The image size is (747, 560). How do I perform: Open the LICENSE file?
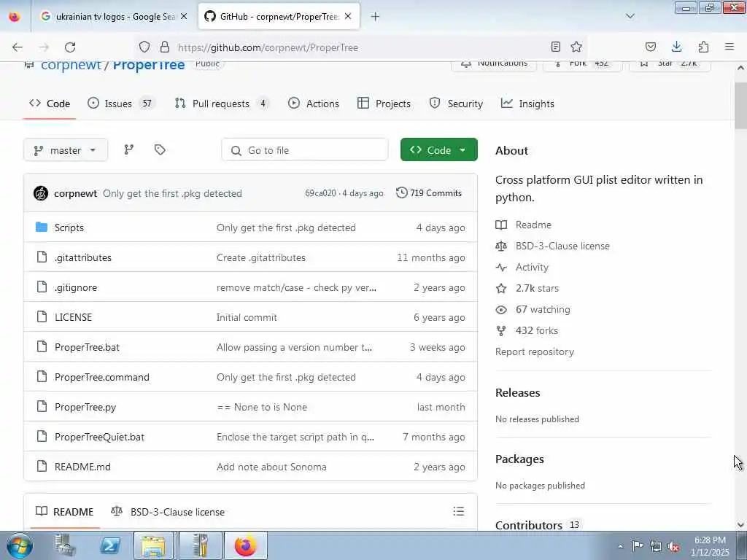coord(74,317)
